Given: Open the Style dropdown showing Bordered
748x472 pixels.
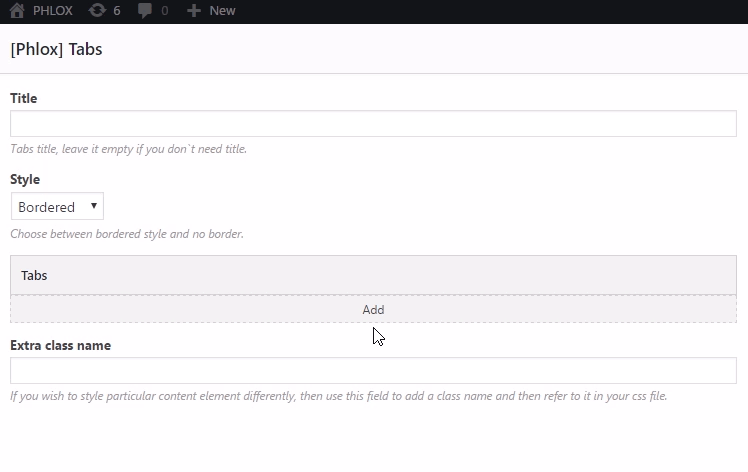Looking at the screenshot, I should pyautogui.click(x=57, y=206).
